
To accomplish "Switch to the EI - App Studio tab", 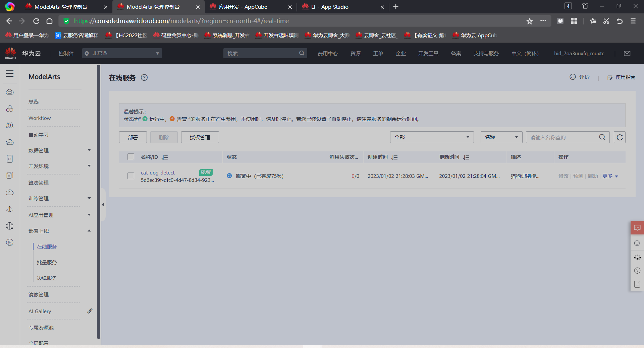I will pos(342,7).
